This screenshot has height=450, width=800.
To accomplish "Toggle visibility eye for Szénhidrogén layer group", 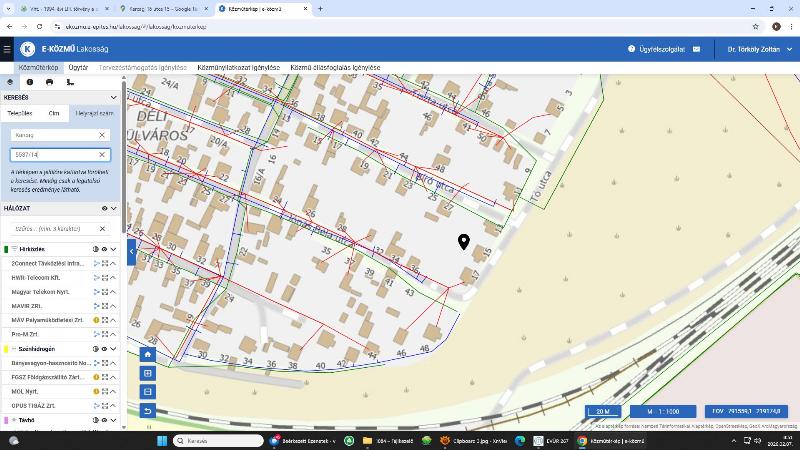I will (104, 349).
